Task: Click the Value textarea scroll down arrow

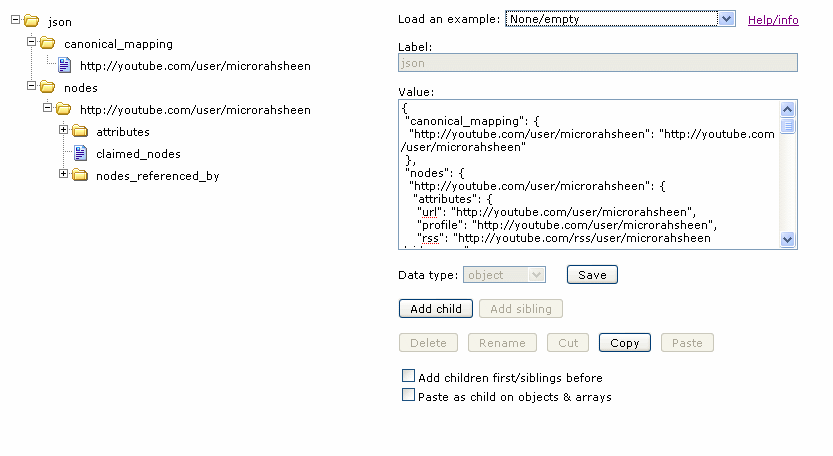Action: pyautogui.click(x=787, y=239)
